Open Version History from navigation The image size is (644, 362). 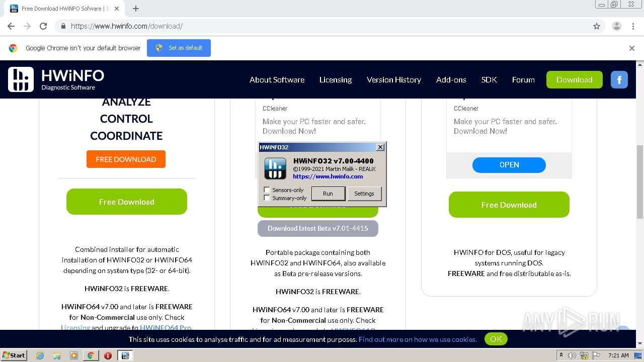coord(394,79)
